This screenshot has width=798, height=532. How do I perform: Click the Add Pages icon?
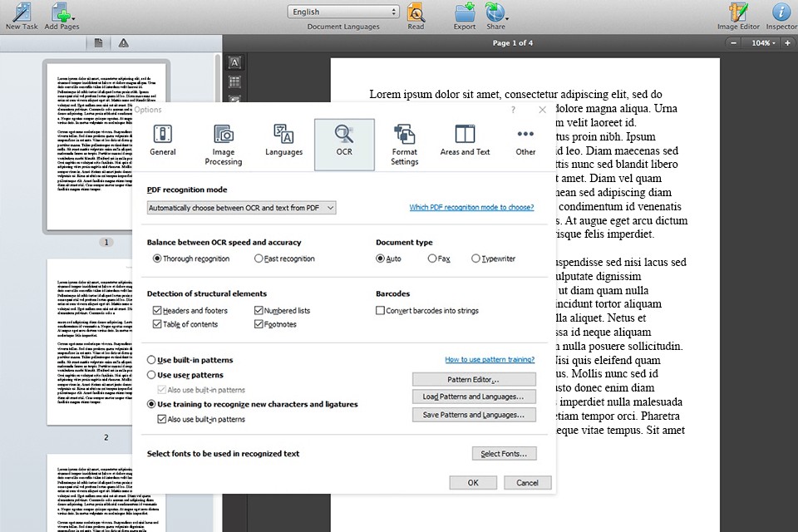click(61, 12)
